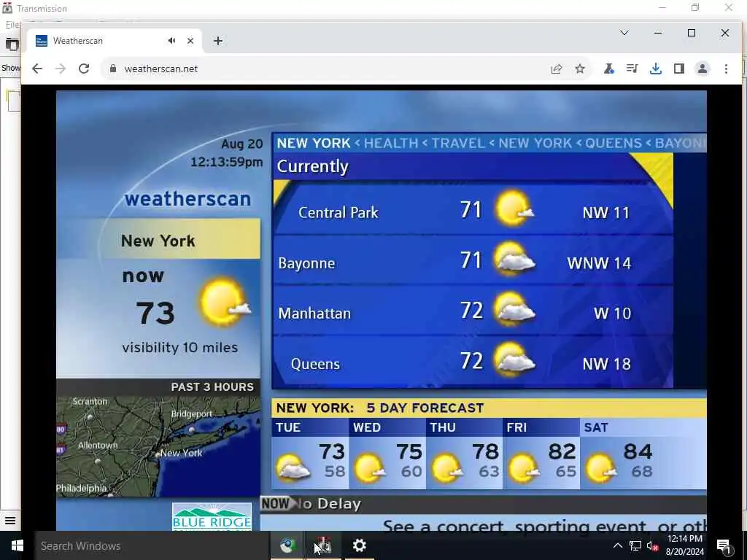Open media controls icon in toolbar
This screenshot has width=747, height=560.
pos(632,69)
